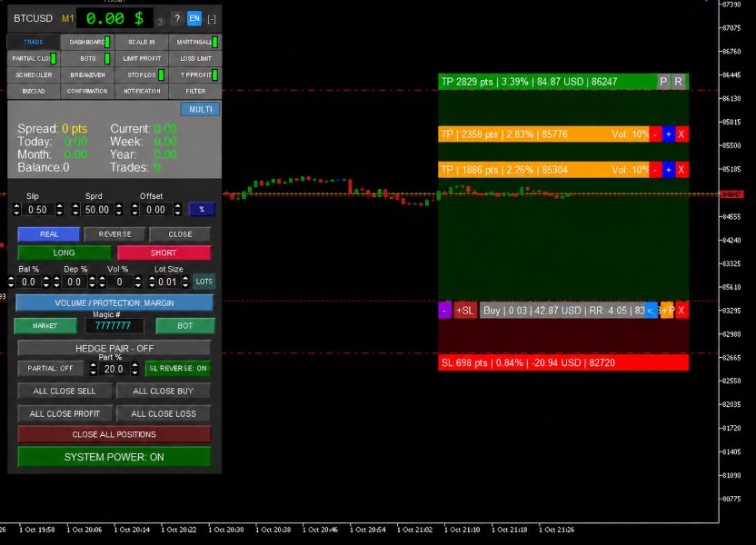Click stepper arrows right of Slip 0.50

[59, 210]
